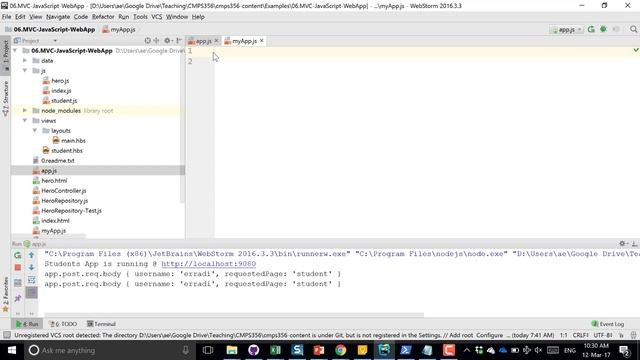The width and height of the screenshot is (640, 360).
Task: Start debugging with the bug icon
Action: point(603,29)
